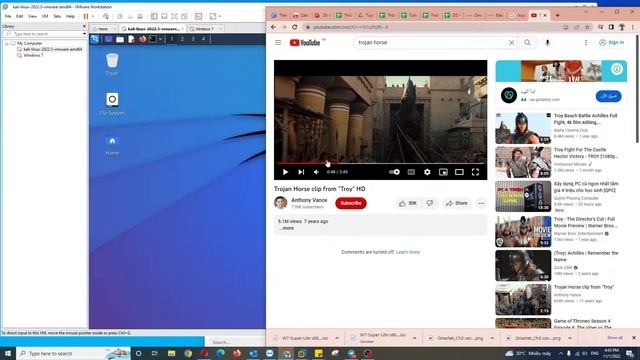Toggle the autoplay switch in player
The height and width of the screenshot is (360, 640).
coord(394,172)
